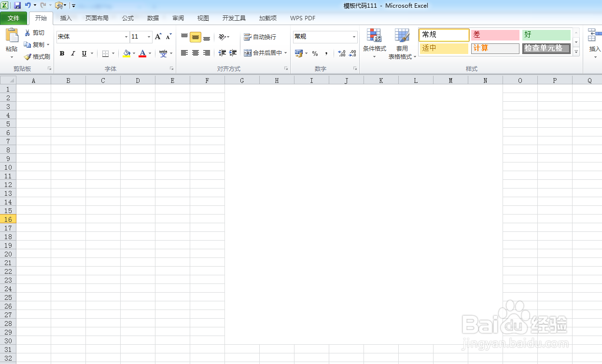This screenshot has width=602, height=364.
Task: Switch to the 页面布局 Page Layout tab
Action: [97, 18]
